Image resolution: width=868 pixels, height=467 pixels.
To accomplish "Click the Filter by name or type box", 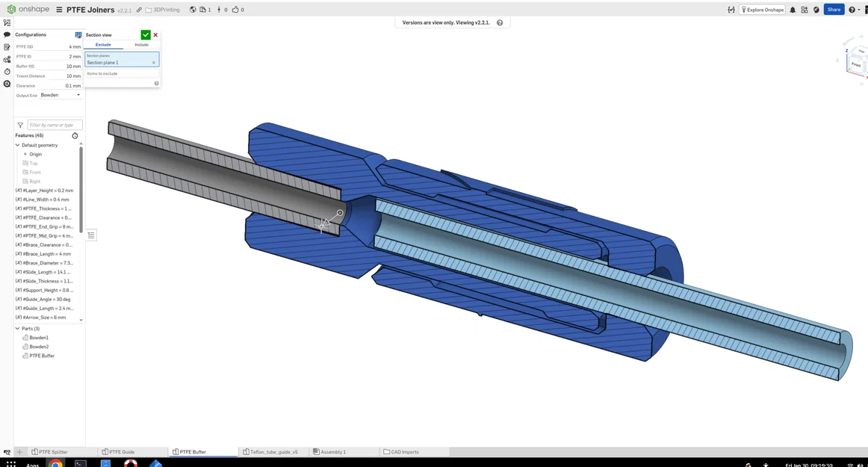I will click(55, 126).
